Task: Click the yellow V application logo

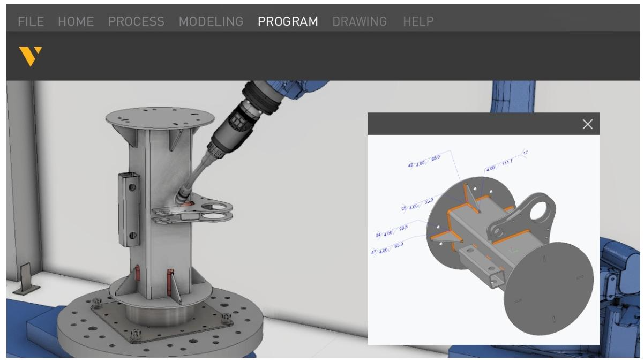Action: pos(30,56)
